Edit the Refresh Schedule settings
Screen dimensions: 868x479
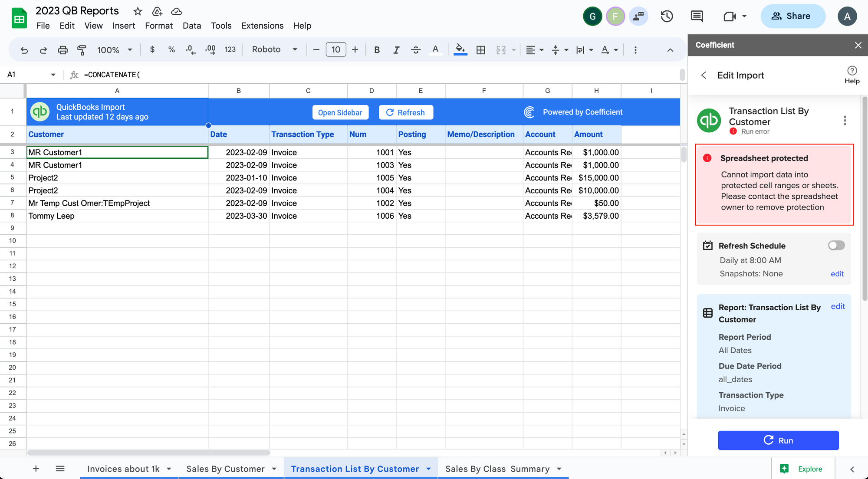[837, 274]
